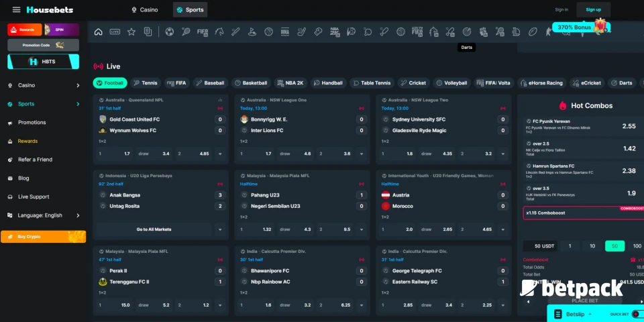Open bet history with the documents icon
644x322 pixels.
[148, 32]
